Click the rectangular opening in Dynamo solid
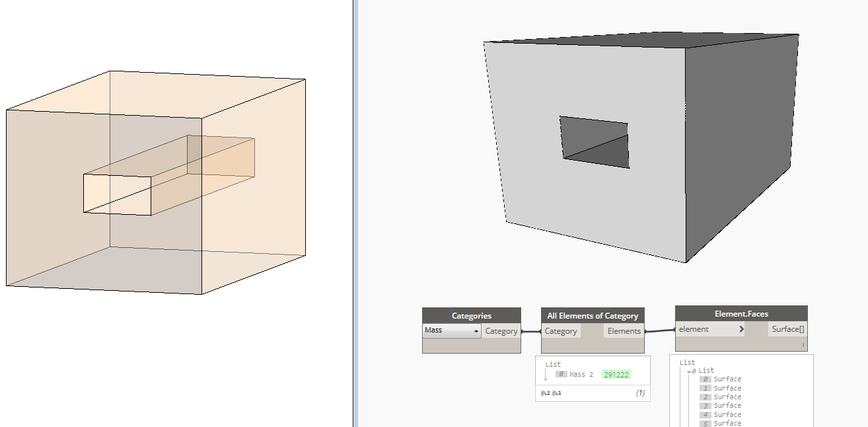The image size is (868, 427). 595,142
